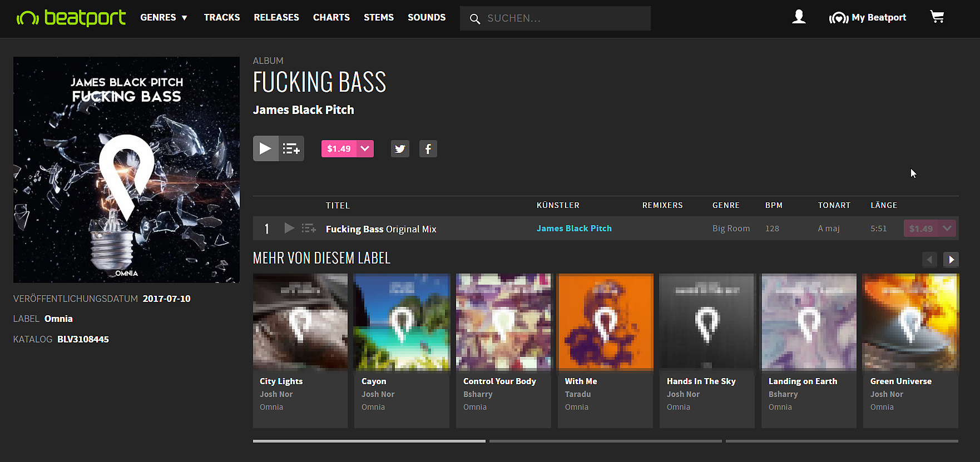Viewport: 980px width, 462px height.
Task: Open the City Lights title link
Action: pos(281,381)
